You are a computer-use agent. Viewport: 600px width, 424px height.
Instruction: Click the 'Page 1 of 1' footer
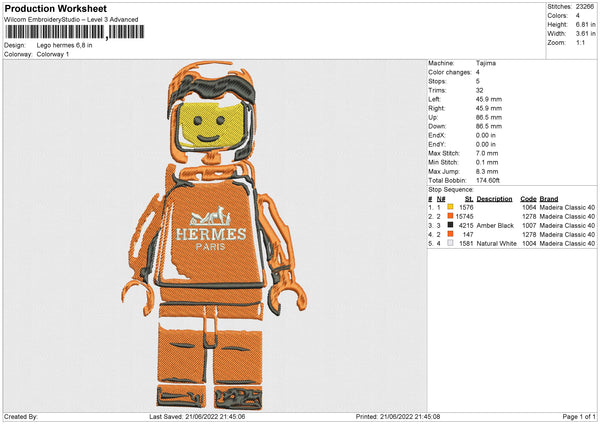(579, 416)
